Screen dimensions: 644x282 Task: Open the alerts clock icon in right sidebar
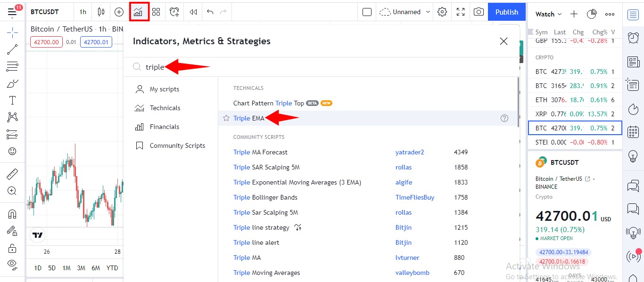[x=633, y=38]
